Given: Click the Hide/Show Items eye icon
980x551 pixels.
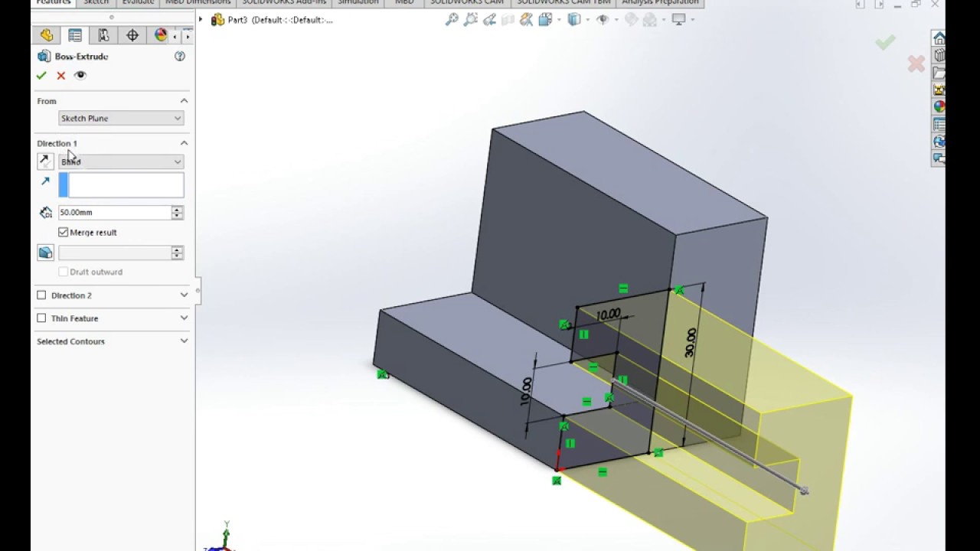Looking at the screenshot, I should [x=603, y=20].
